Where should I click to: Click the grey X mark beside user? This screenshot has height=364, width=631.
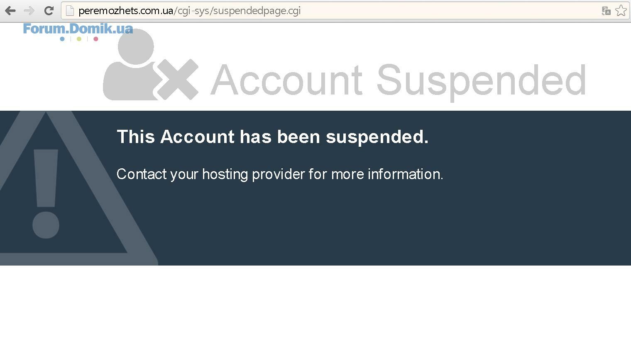pos(178,79)
